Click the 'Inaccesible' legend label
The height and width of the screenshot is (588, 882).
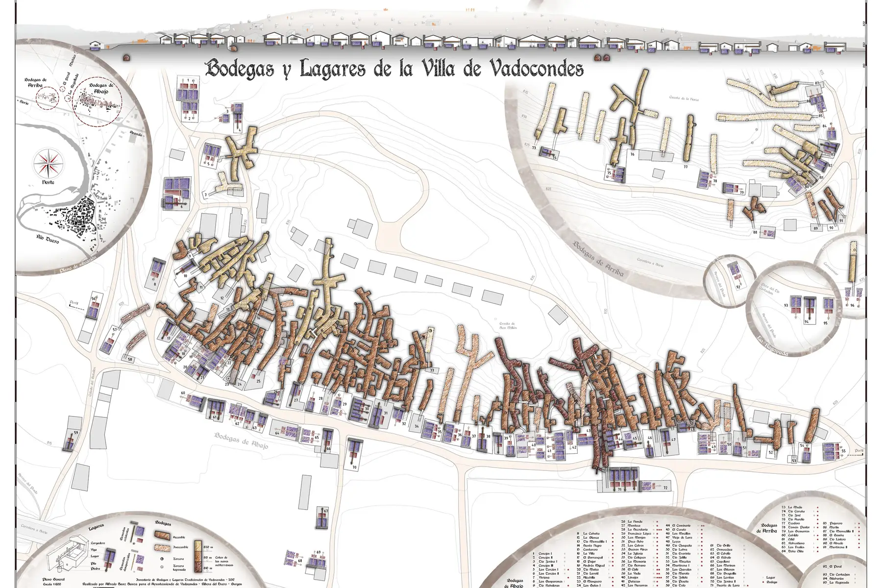(179, 548)
